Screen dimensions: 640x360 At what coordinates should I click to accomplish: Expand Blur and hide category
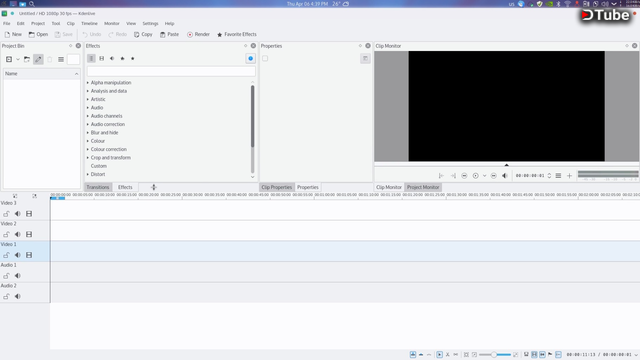pos(88,133)
